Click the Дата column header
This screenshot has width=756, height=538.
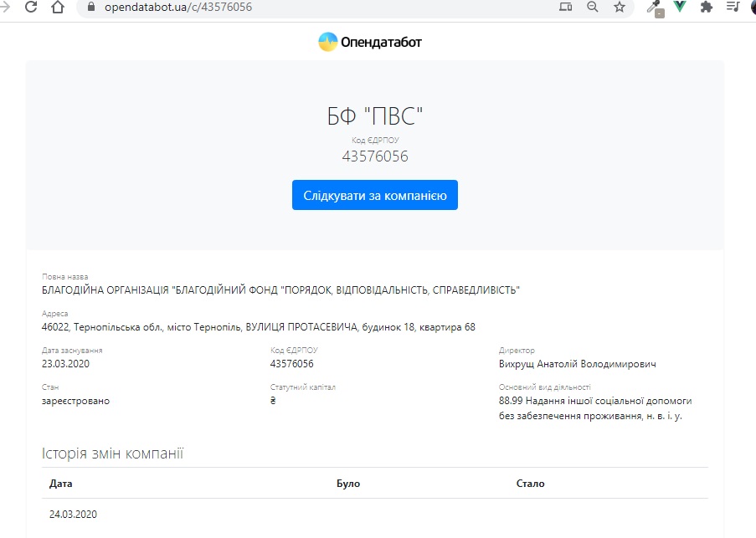[60, 484]
